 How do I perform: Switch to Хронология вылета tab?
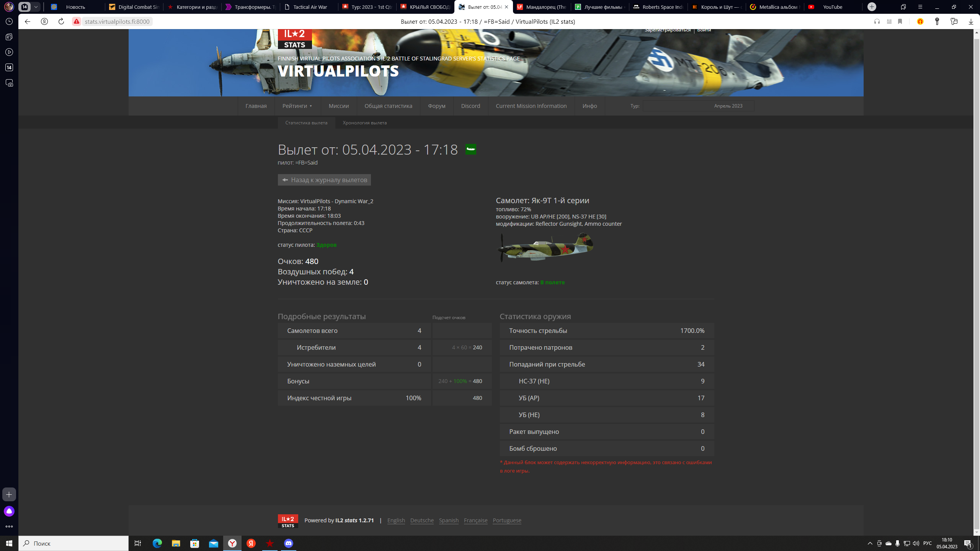click(x=364, y=123)
